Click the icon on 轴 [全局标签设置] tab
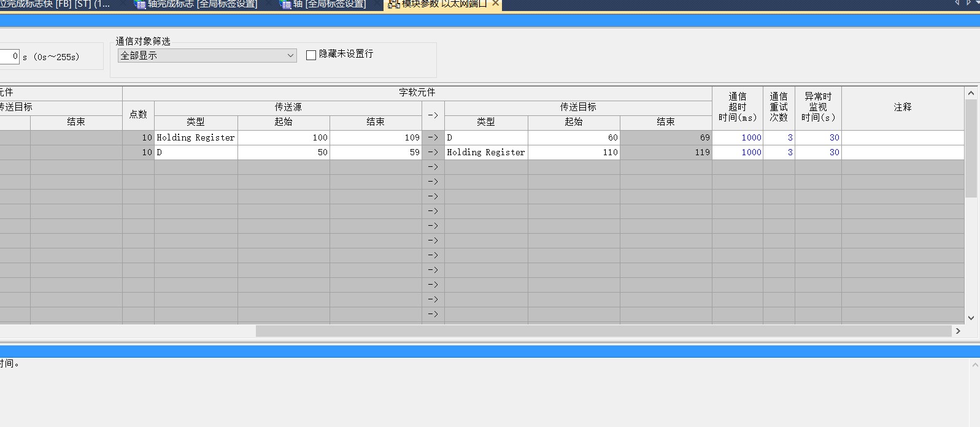This screenshot has width=980, height=427. (285, 4)
